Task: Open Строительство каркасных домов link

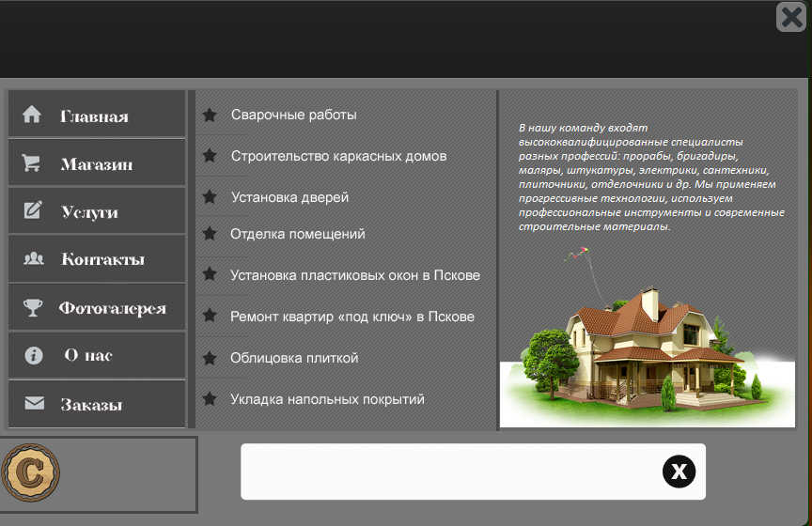Action: coord(338,156)
